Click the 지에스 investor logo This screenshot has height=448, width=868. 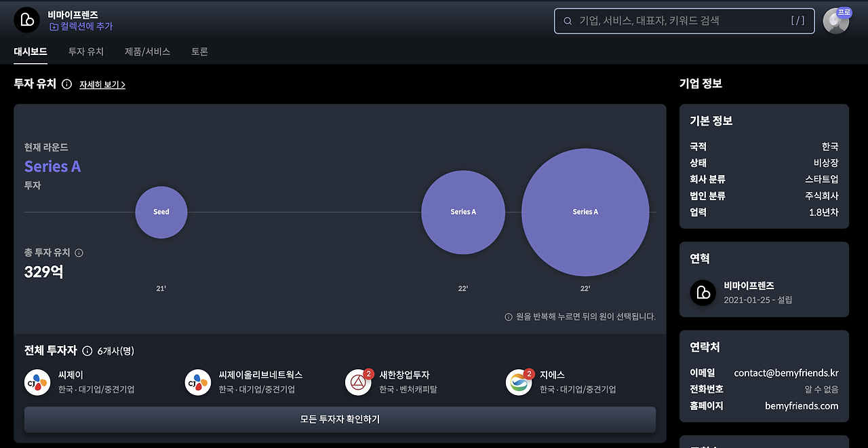click(519, 383)
